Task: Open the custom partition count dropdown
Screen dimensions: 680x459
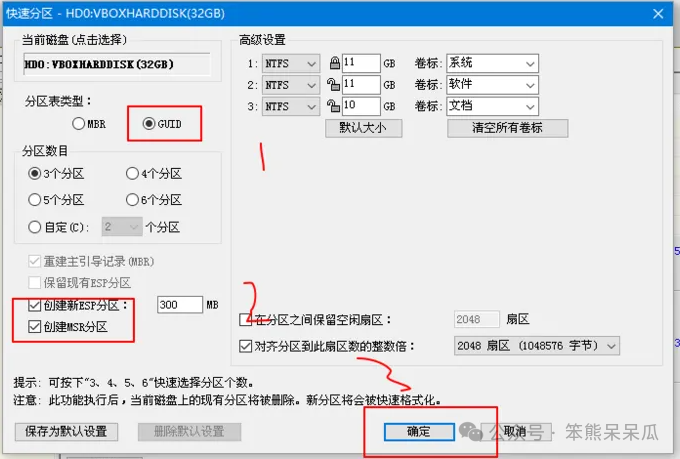Action: click(122, 226)
